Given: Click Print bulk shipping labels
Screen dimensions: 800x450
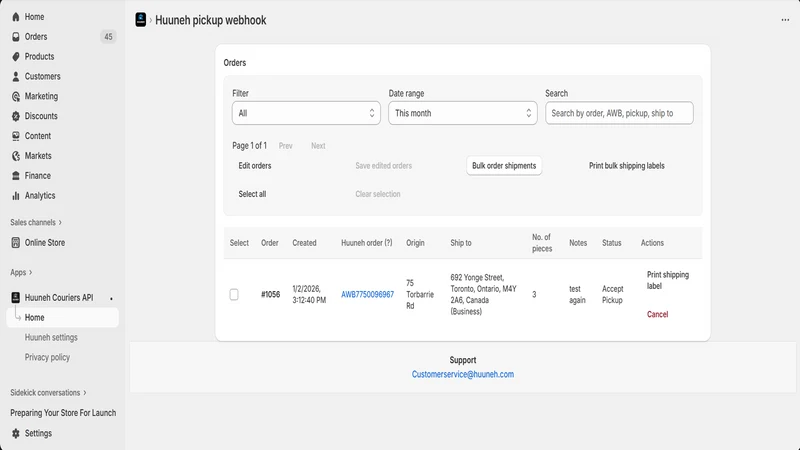Looking at the screenshot, I should pos(627,166).
